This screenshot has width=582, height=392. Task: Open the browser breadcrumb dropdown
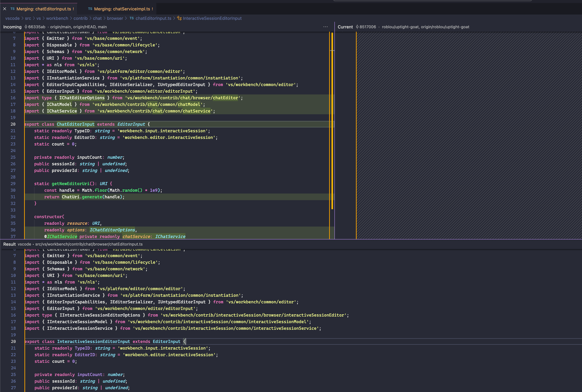[x=115, y=18]
